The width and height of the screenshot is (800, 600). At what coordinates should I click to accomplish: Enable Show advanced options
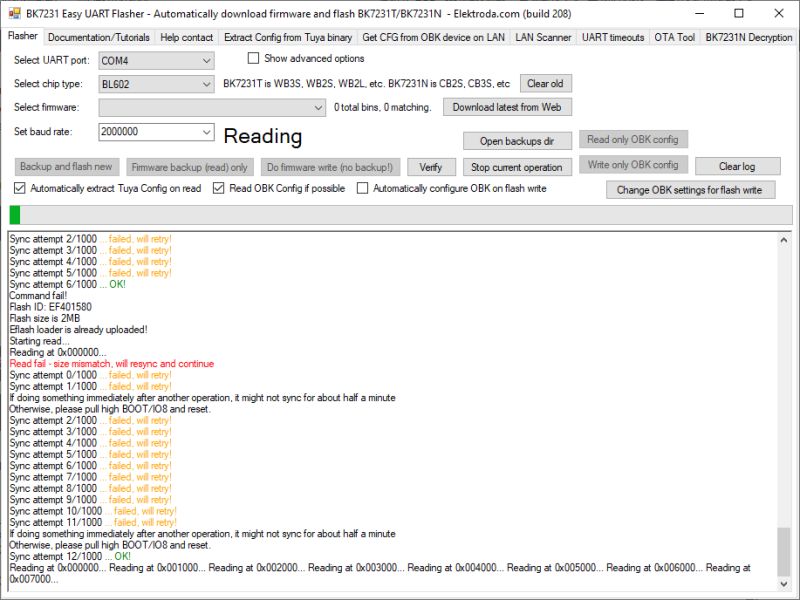point(253,58)
